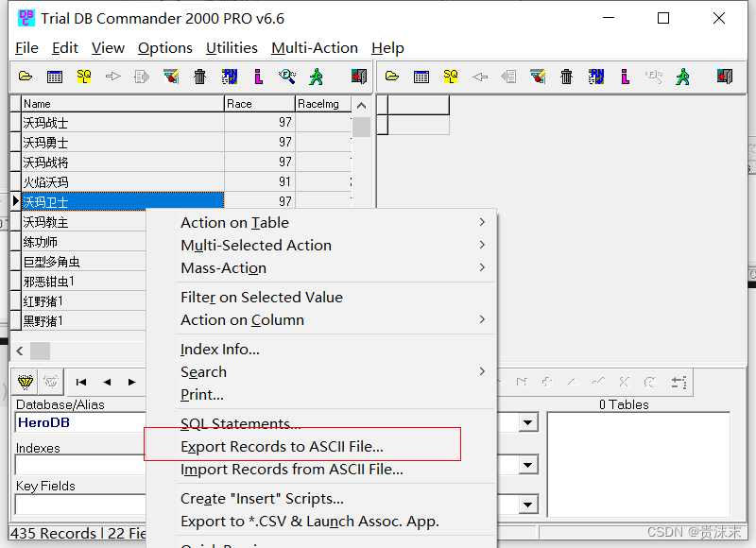The width and height of the screenshot is (756, 548).
Task: Click refresh data icon in right navigator
Action: (x=650, y=383)
